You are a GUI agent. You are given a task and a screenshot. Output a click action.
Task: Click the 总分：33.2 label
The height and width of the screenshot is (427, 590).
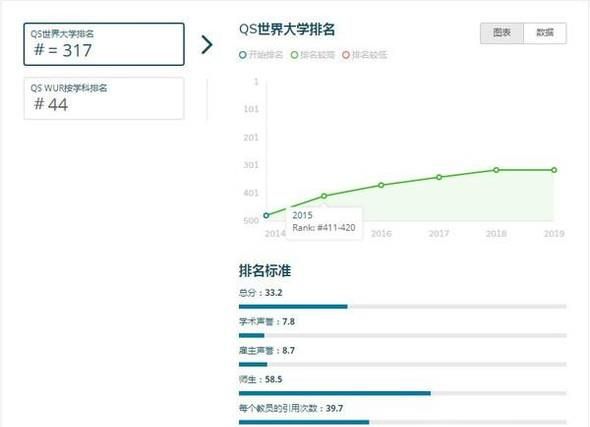[x=260, y=293]
